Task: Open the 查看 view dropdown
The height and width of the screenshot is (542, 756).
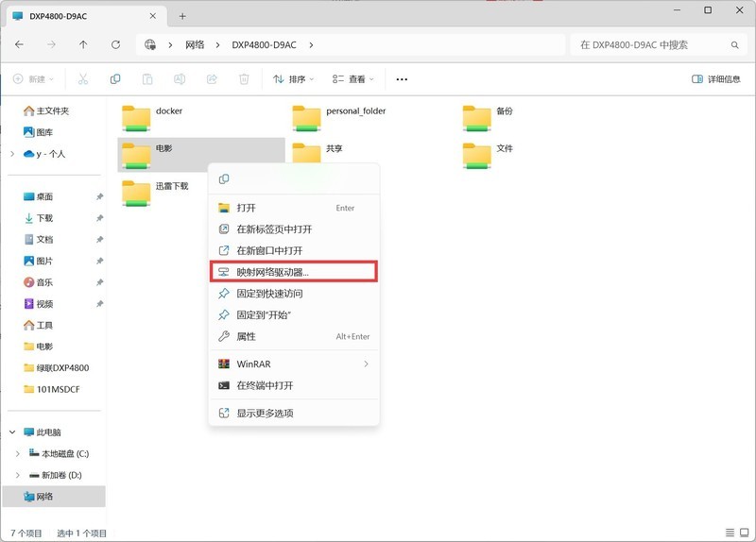Action: [x=352, y=79]
